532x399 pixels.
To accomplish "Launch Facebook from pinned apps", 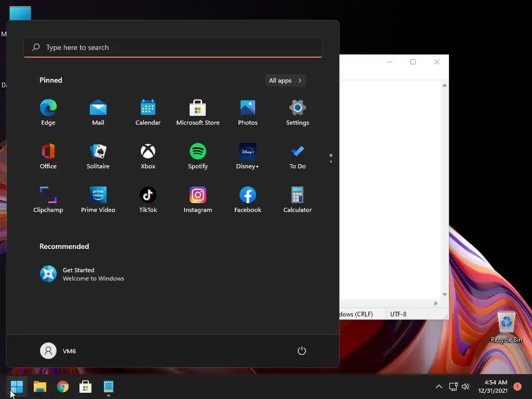I will 248,200.
